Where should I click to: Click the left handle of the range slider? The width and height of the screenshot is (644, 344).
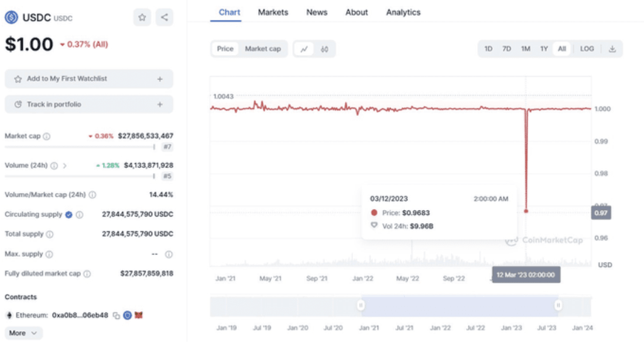pyautogui.click(x=361, y=305)
